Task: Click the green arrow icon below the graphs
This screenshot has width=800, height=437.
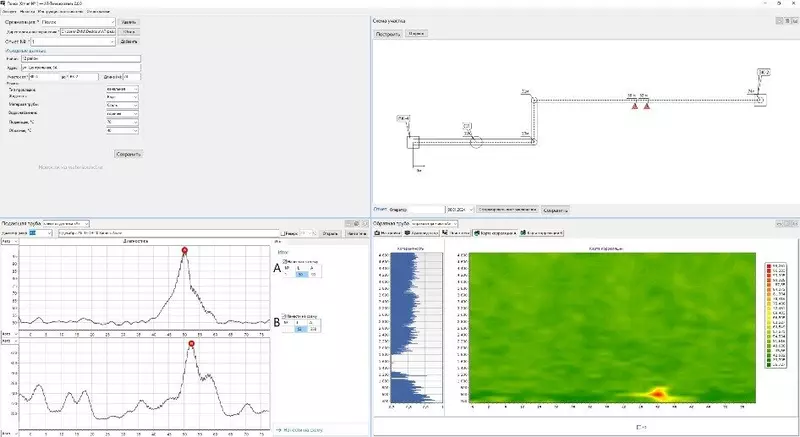Action: pos(277,429)
